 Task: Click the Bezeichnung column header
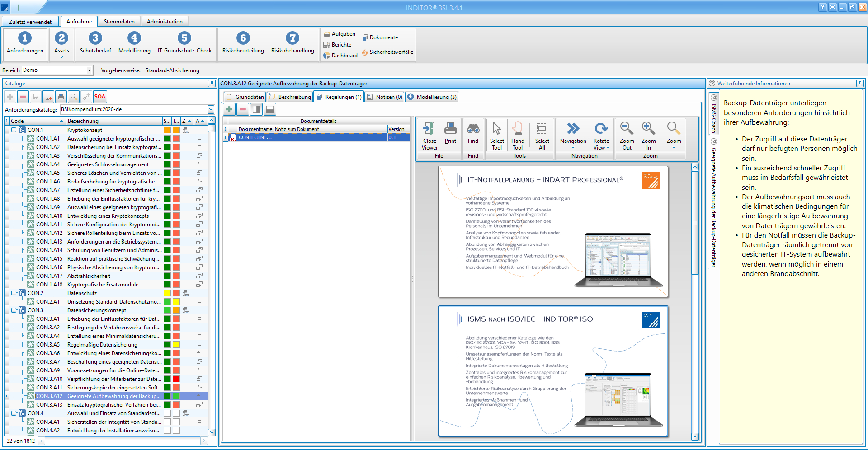[114, 121]
